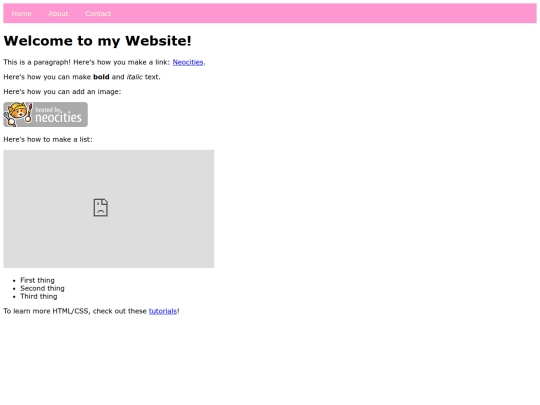Click the Welcome to my Website! heading

[x=97, y=41]
